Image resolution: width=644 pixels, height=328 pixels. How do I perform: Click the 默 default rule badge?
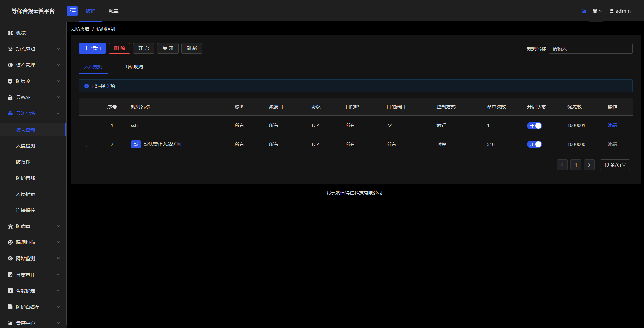(136, 144)
